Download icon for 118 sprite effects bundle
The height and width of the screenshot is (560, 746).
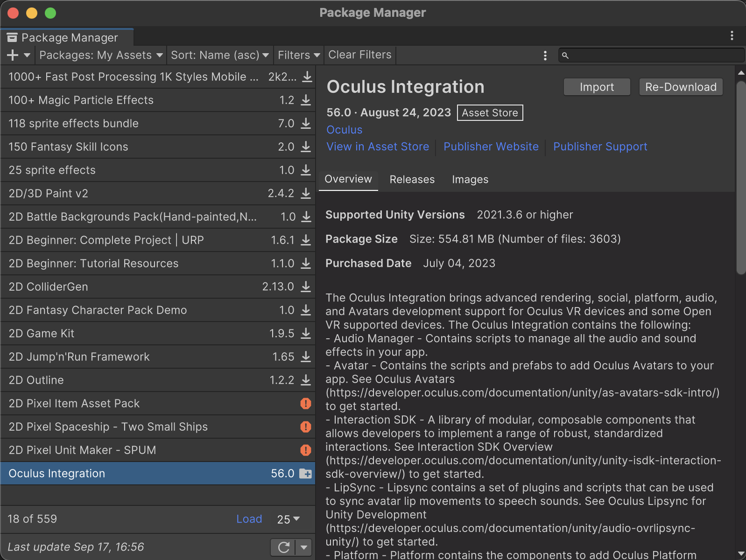pos(306,123)
